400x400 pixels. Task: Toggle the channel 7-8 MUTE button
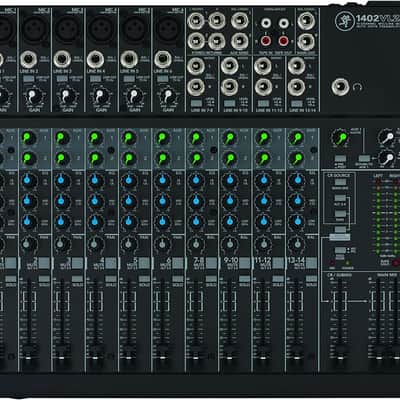click(211, 263)
